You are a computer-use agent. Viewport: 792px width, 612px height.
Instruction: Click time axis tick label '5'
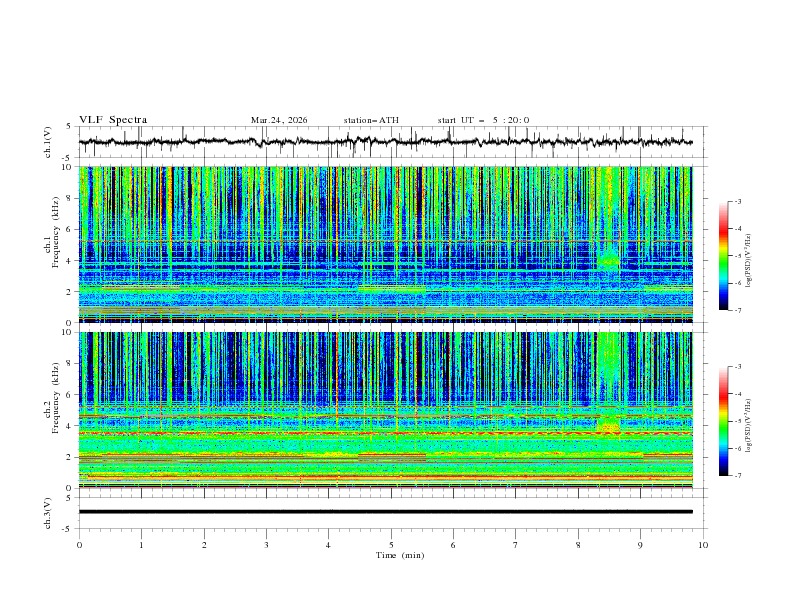click(x=391, y=545)
